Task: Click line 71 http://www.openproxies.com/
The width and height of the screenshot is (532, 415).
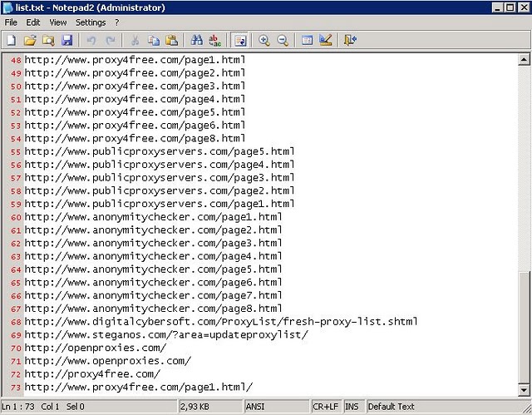Action: pos(108,361)
